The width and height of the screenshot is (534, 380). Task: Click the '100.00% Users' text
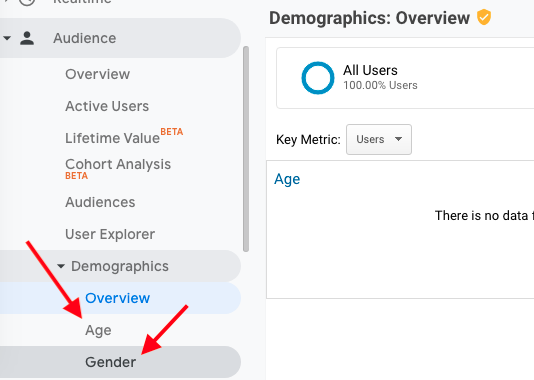(x=380, y=85)
